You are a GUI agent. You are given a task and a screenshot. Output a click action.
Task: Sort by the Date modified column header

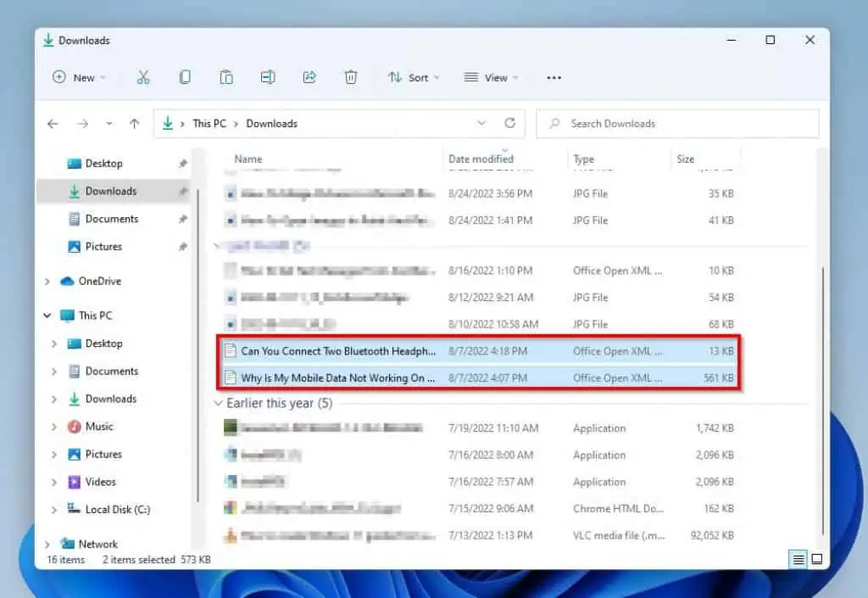point(481,159)
